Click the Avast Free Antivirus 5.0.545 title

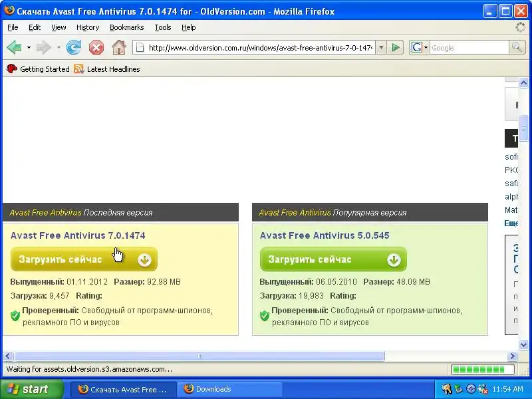pyautogui.click(x=325, y=235)
